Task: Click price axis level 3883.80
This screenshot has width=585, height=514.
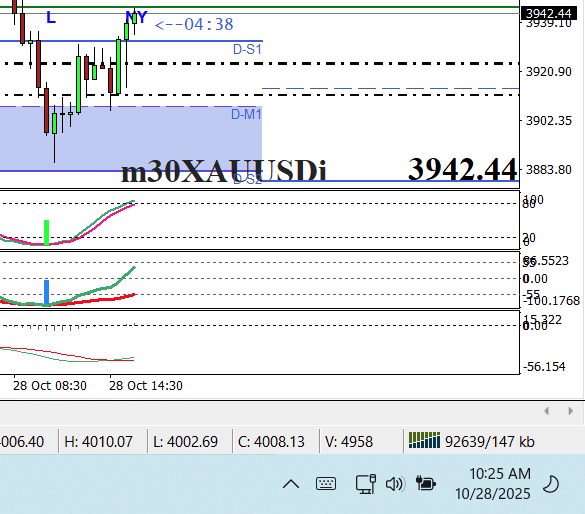Action: pos(548,170)
